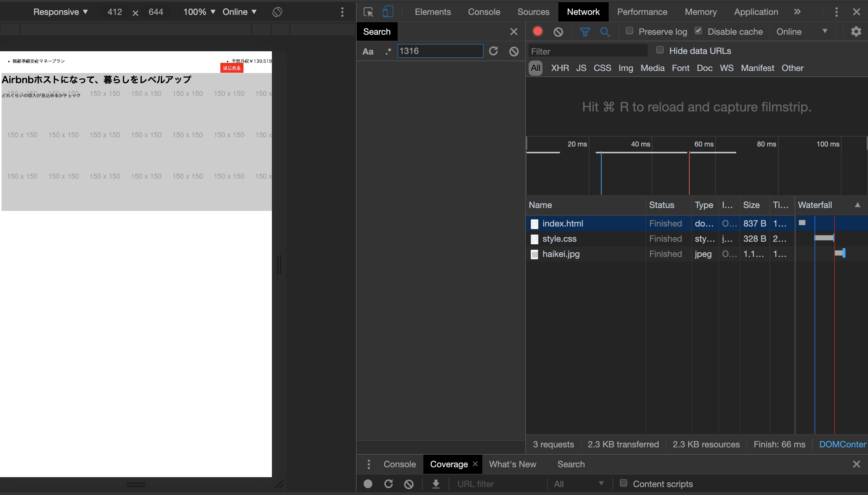
Task: Click the inspect element picker icon
Action: (368, 12)
